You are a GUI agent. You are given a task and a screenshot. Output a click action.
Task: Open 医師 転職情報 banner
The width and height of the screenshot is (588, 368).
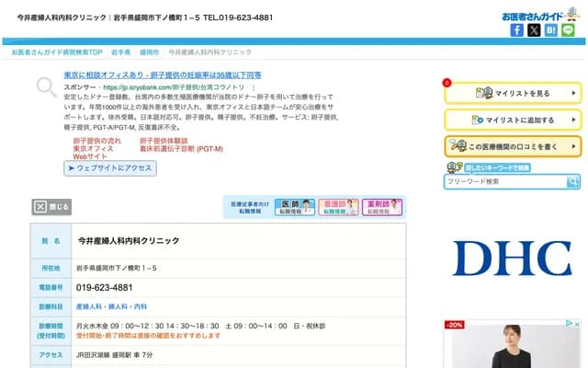(295, 207)
